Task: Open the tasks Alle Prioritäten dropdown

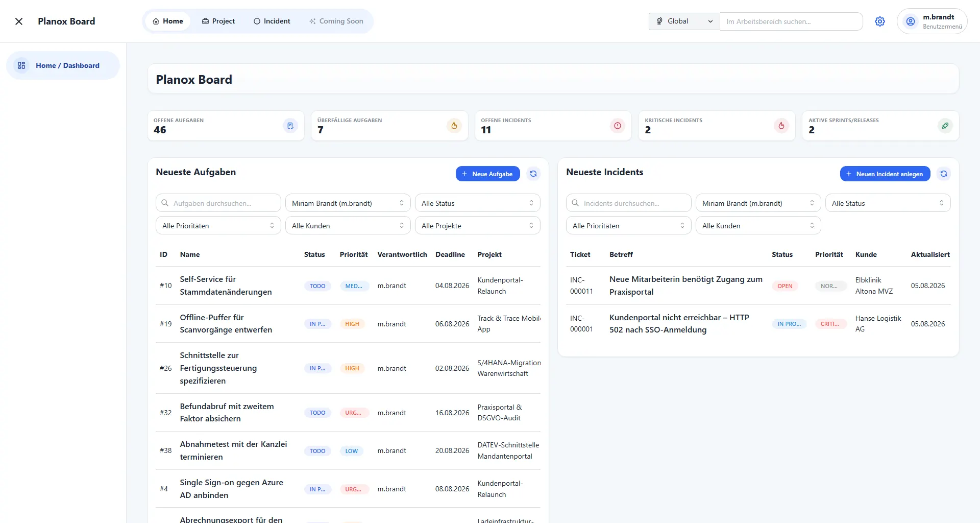Action: click(218, 225)
